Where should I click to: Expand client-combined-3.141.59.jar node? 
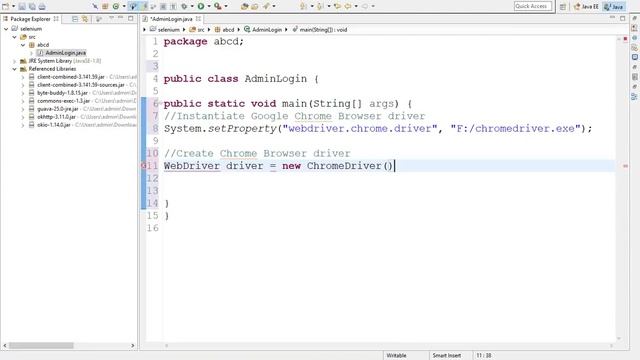coord(23,77)
